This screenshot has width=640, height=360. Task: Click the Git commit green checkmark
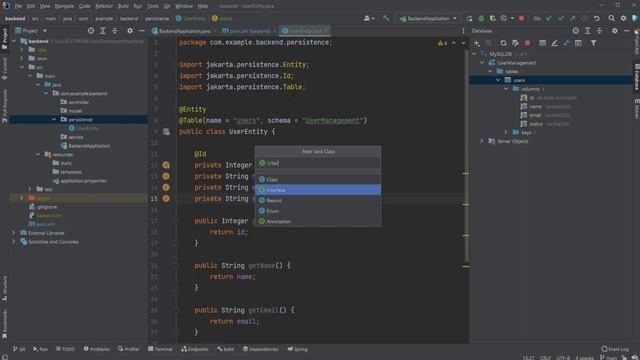point(561,18)
